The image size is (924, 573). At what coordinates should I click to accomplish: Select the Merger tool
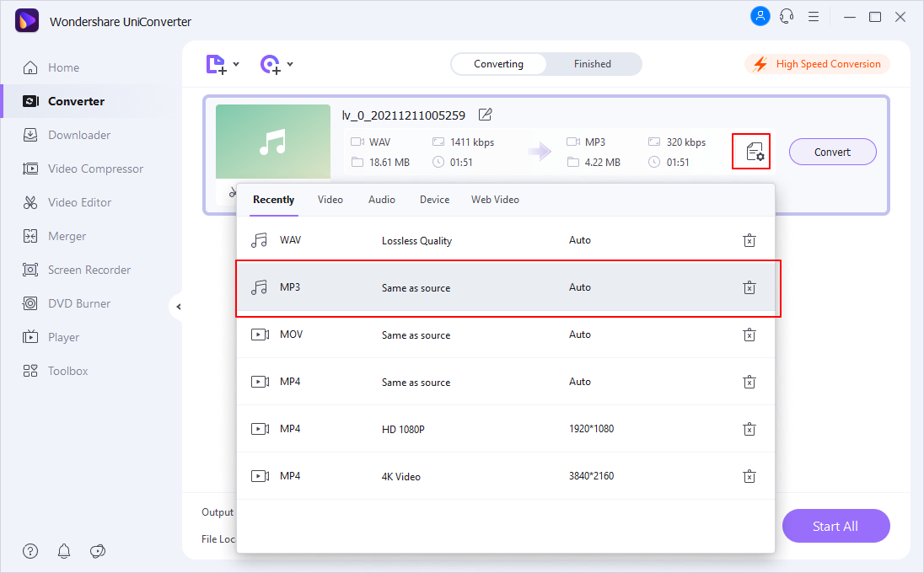click(54, 236)
